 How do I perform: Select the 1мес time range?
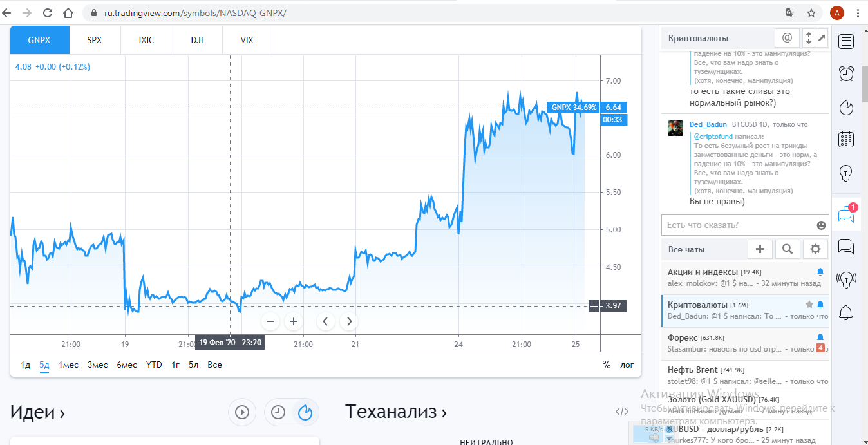click(x=68, y=365)
